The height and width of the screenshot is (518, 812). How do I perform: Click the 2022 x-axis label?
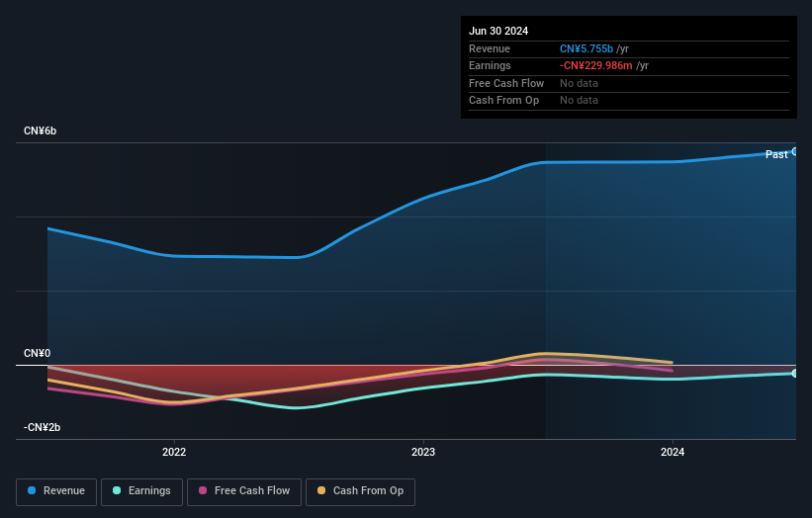pos(174,453)
